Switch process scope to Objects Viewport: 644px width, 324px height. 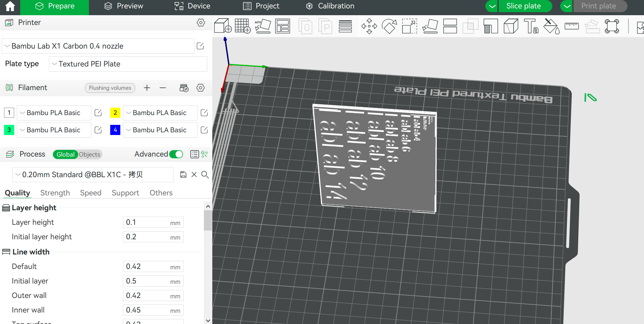click(x=90, y=154)
